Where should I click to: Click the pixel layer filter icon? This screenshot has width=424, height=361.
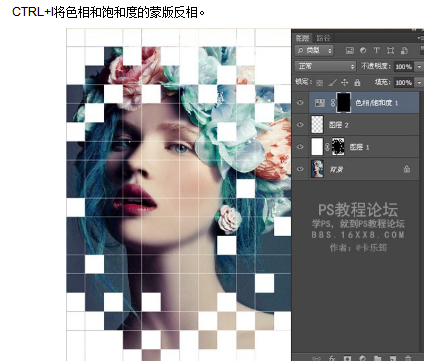[349, 50]
